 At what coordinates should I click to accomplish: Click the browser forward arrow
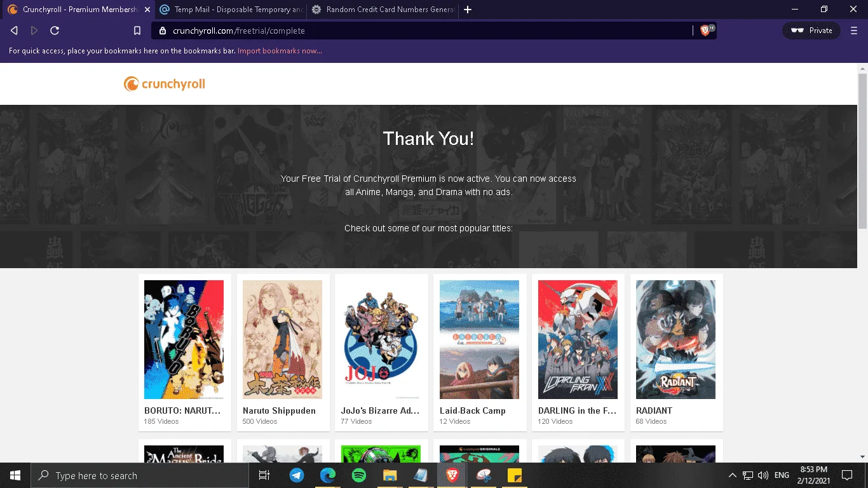34,30
